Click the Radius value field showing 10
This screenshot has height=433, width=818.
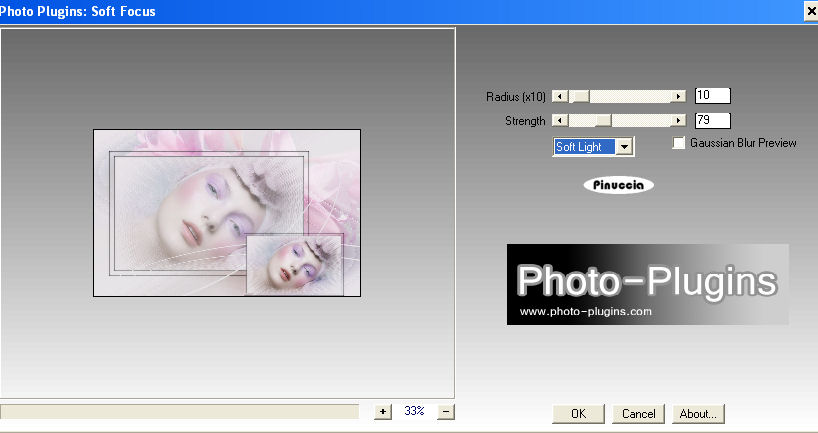pos(713,96)
